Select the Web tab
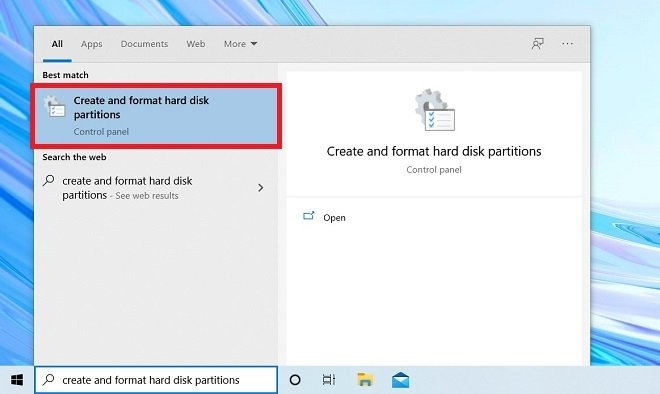 pos(196,44)
